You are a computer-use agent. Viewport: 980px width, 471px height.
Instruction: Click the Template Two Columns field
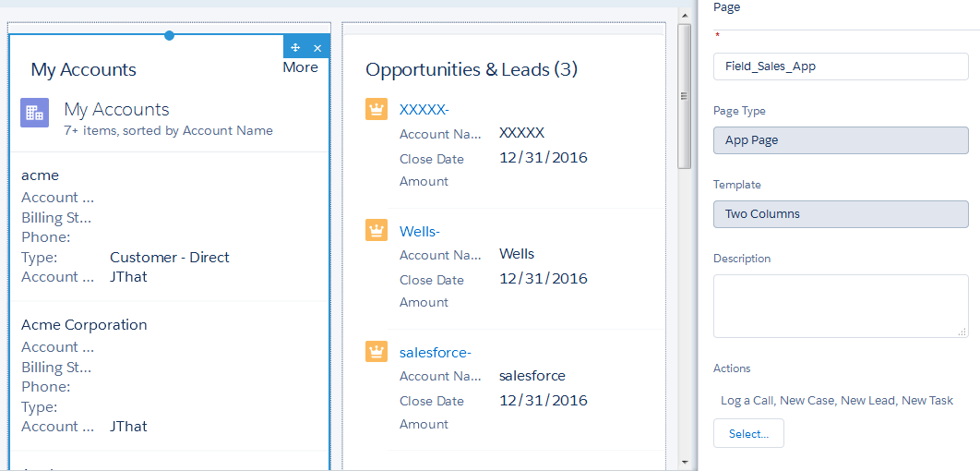pos(841,214)
